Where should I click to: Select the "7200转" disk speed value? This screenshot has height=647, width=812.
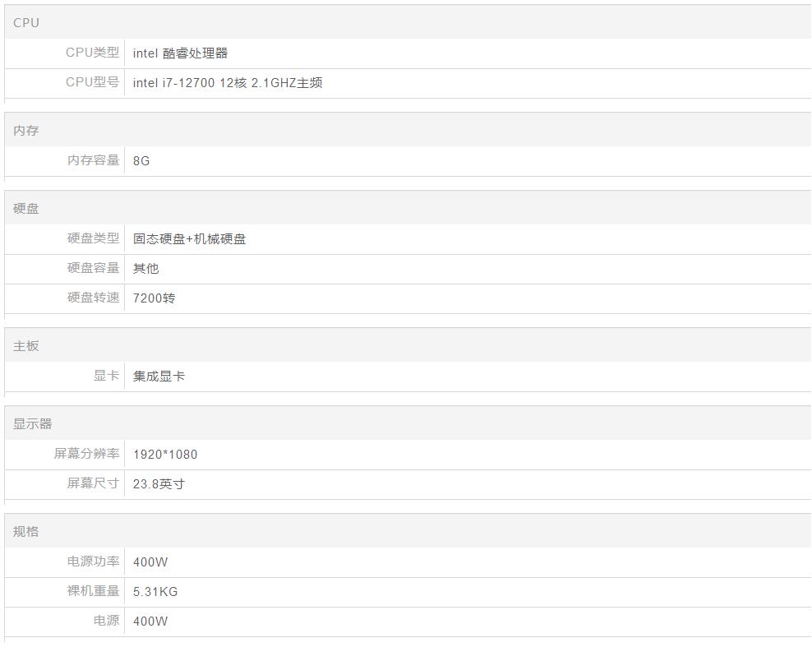(x=154, y=298)
